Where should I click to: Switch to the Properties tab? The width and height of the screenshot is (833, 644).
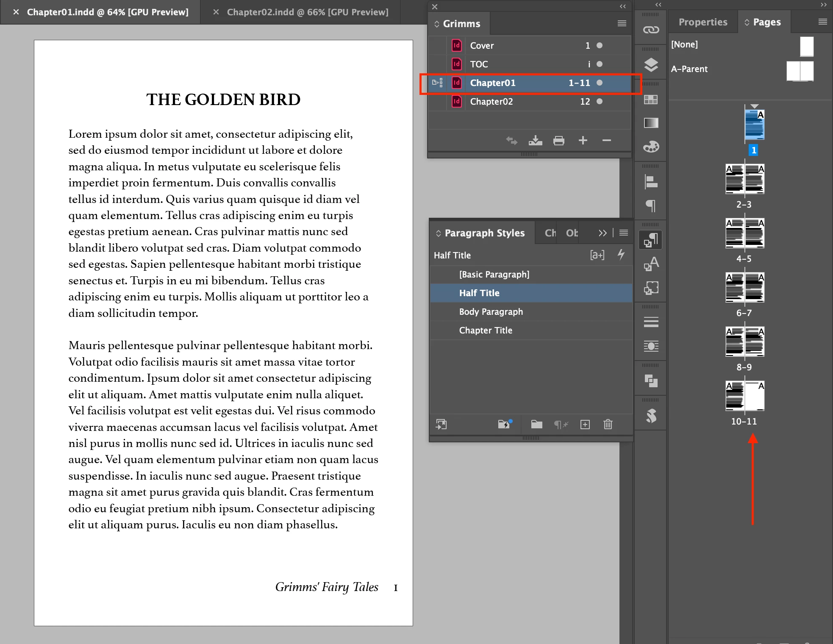702,22
